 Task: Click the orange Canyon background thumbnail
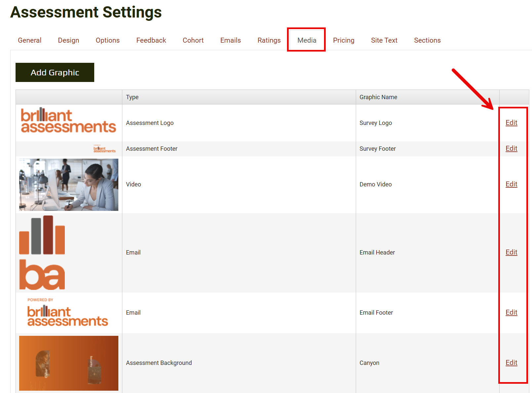click(69, 363)
